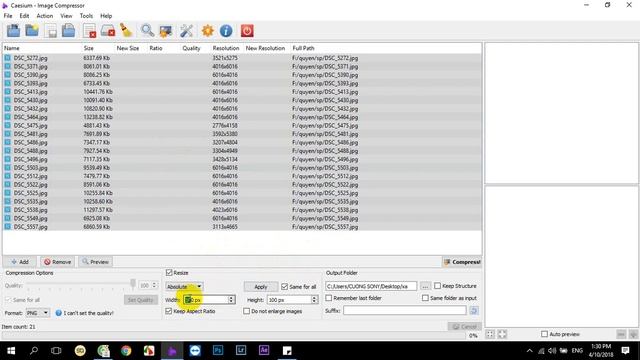This screenshot has width=640, height=360.
Task: Click the Remove Item toolbar icon
Action: pyautogui.click(x=89, y=31)
